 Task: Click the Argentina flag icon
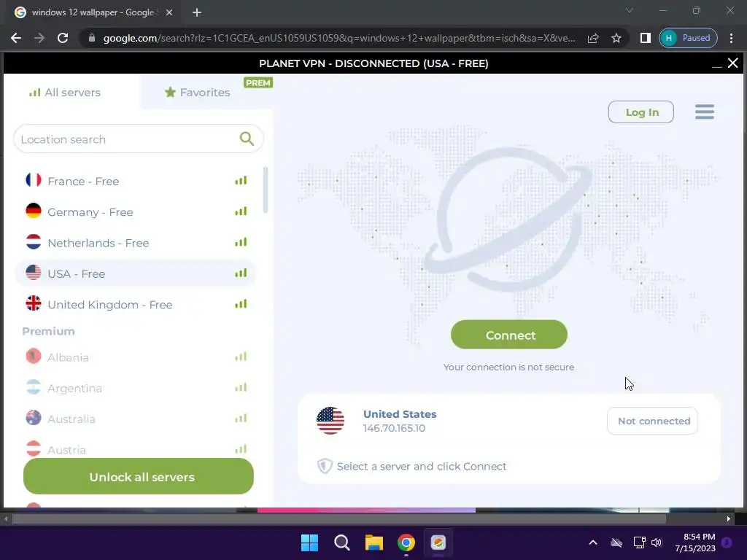[34, 387]
